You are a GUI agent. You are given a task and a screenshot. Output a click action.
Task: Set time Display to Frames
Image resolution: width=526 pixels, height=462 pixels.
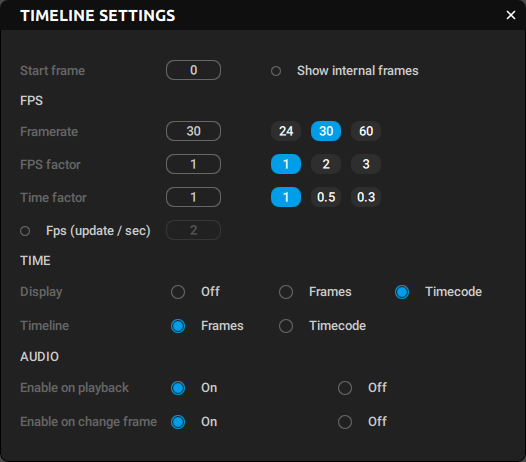tap(286, 292)
